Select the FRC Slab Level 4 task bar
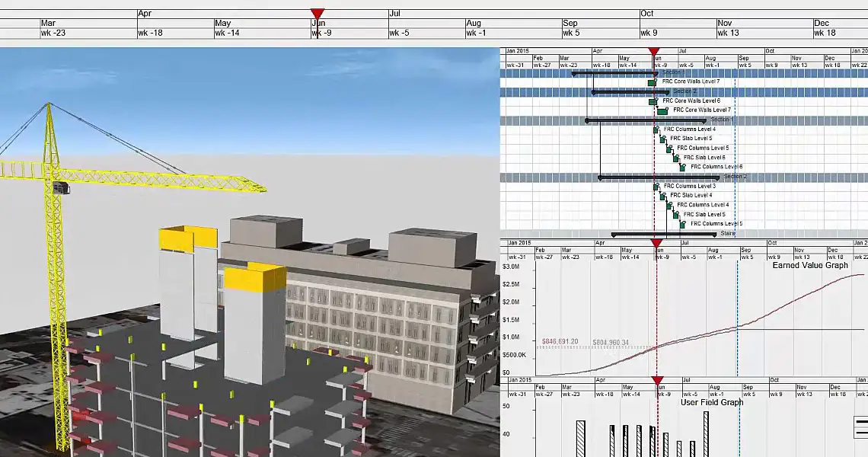This screenshot has width=868, height=457. pyautogui.click(x=662, y=196)
